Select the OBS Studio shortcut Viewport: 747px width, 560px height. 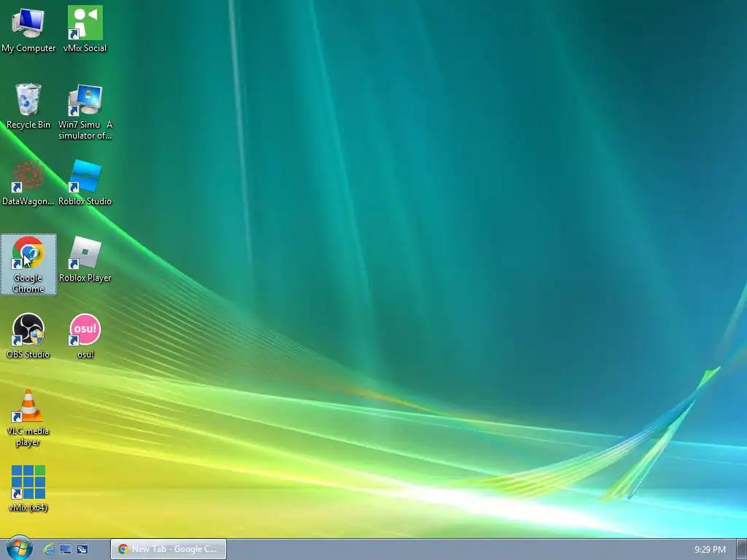tap(28, 336)
